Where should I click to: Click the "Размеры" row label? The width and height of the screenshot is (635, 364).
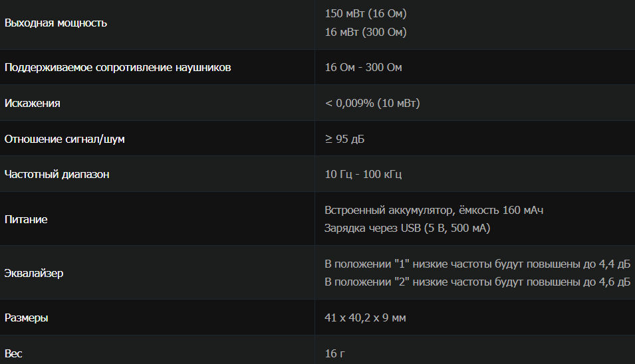[27, 318]
